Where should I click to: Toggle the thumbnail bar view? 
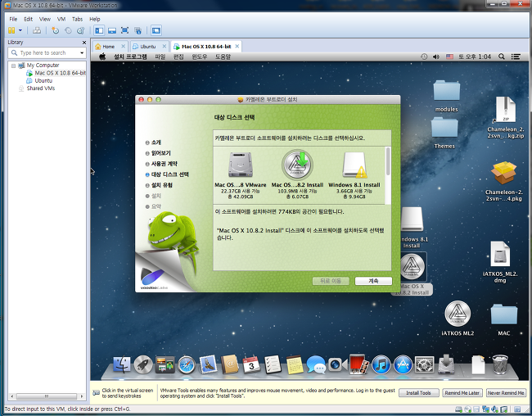click(x=112, y=30)
